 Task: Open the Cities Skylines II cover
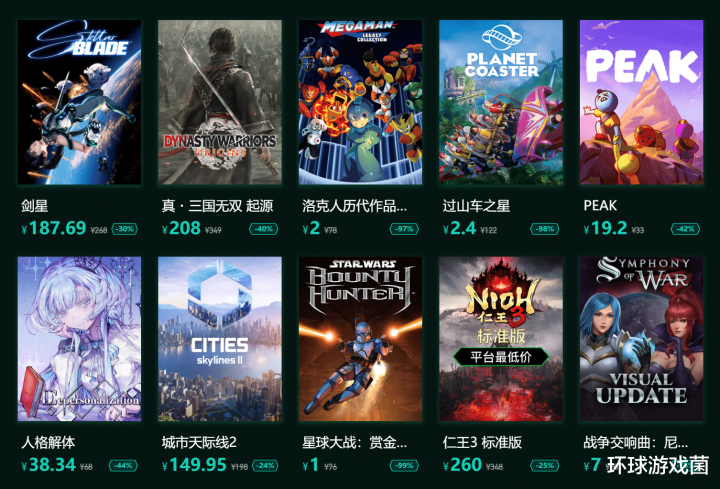pyautogui.click(x=220, y=339)
